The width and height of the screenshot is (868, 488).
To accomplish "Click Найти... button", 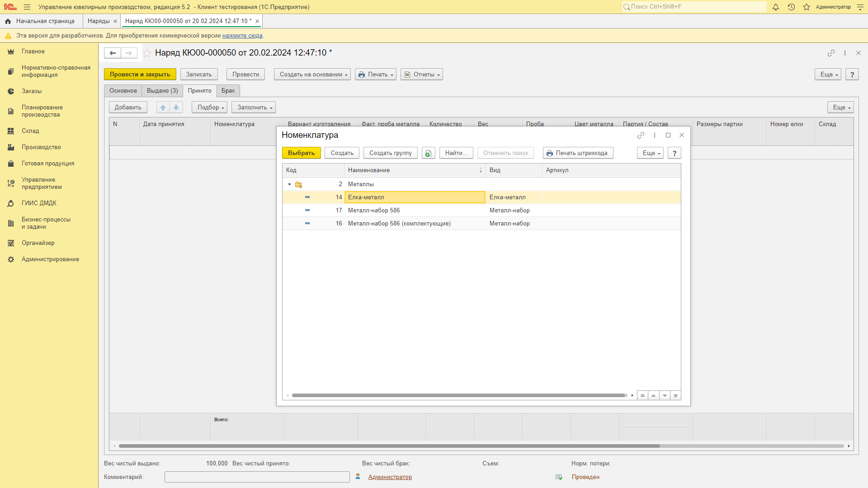I will (x=456, y=153).
